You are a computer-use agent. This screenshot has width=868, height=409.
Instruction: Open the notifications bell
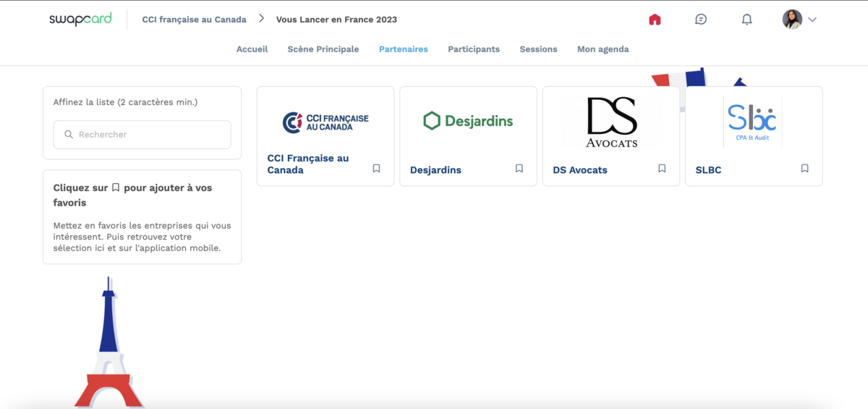click(x=747, y=20)
